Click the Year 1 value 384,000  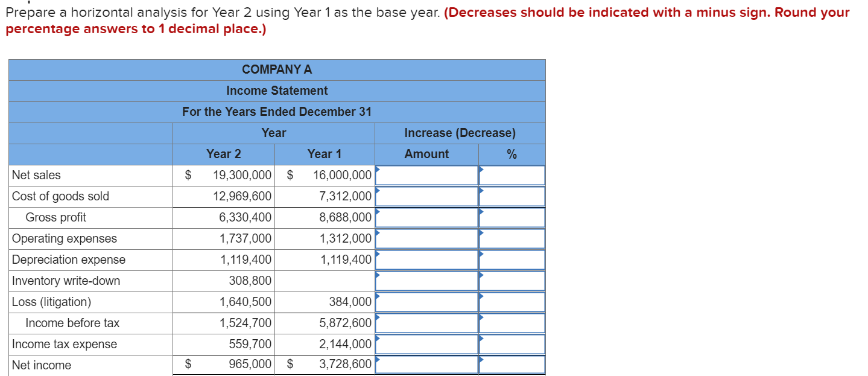350,302
